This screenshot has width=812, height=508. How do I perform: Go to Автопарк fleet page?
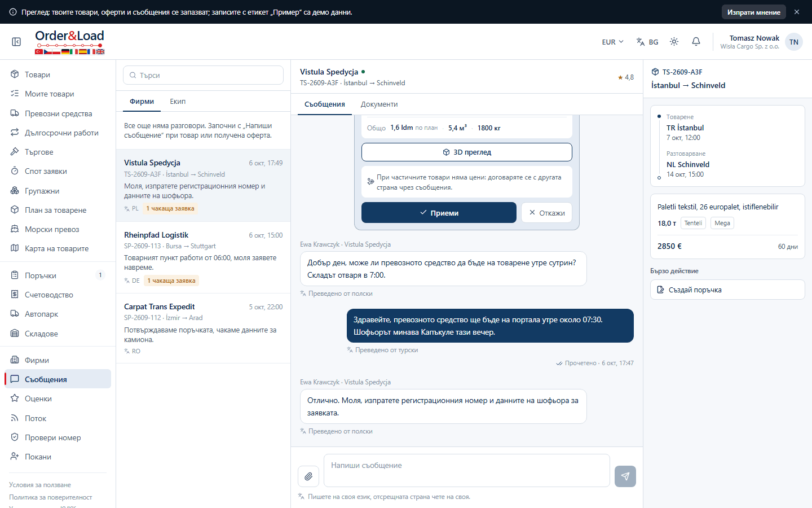(x=58, y=314)
